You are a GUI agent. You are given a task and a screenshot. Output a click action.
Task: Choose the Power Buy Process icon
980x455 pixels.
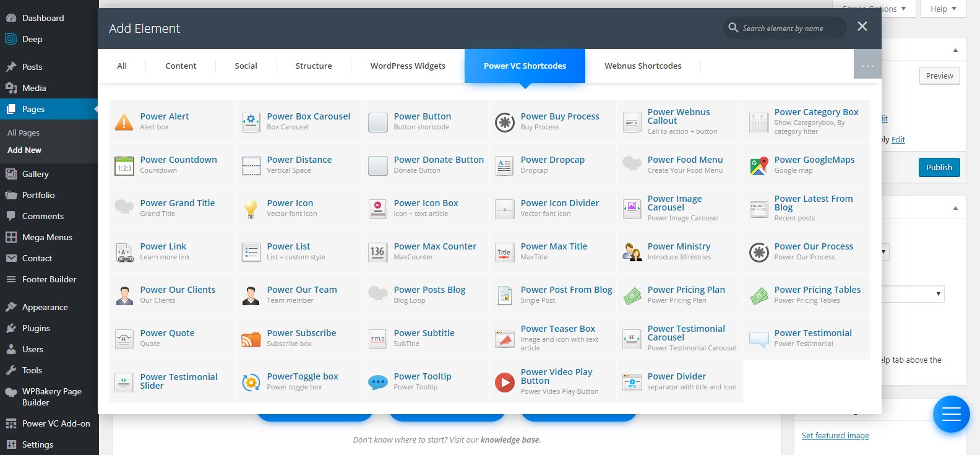pyautogui.click(x=505, y=122)
